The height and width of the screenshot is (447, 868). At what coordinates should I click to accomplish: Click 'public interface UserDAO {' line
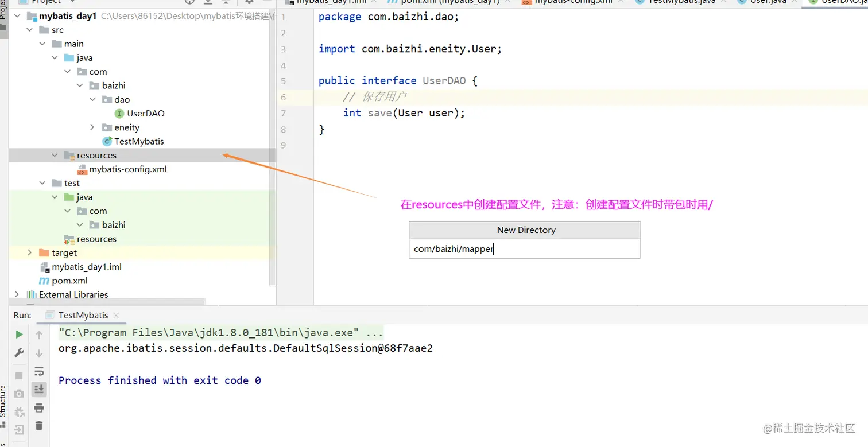(398, 81)
